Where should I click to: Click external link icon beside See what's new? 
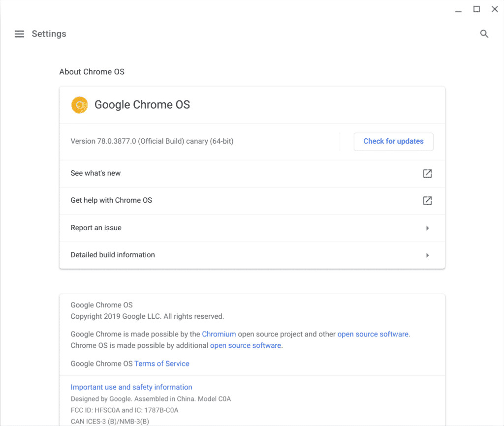click(x=427, y=173)
